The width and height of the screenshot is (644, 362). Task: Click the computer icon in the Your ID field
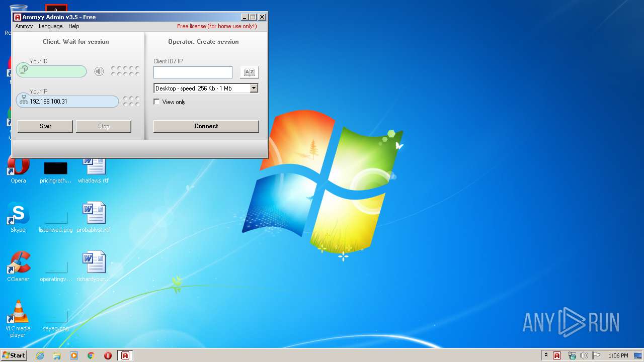click(23, 70)
